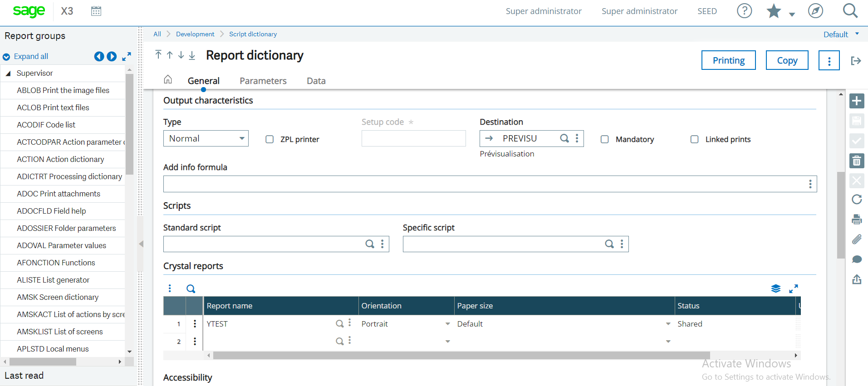Click the Report groups vertical scrollbar

click(x=129, y=124)
